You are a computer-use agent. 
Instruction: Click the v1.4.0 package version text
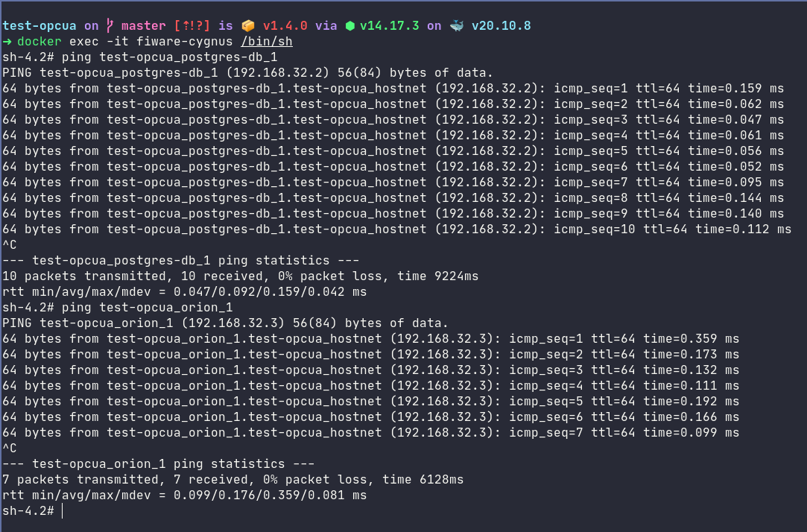pyautogui.click(x=285, y=26)
